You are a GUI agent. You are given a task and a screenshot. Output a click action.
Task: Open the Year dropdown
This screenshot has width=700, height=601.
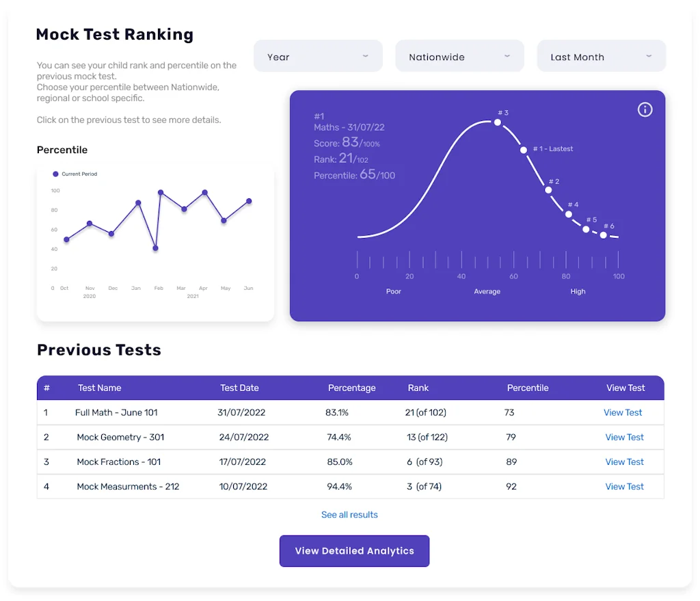(x=318, y=56)
